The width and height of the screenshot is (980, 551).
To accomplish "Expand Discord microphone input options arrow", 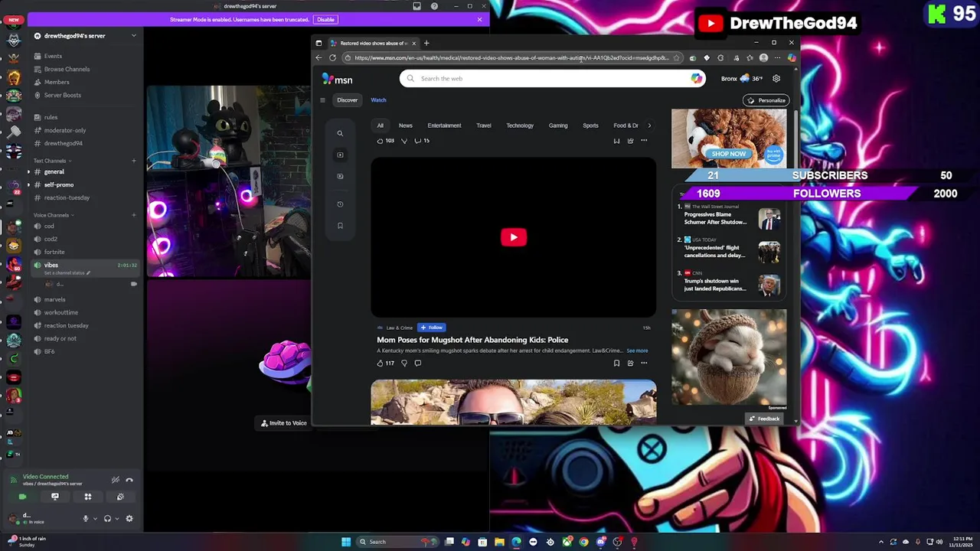I will click(95, 518).
